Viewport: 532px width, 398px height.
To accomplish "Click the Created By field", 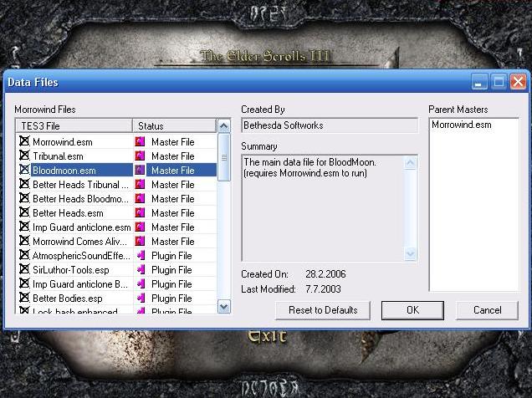I will [330, 125].
